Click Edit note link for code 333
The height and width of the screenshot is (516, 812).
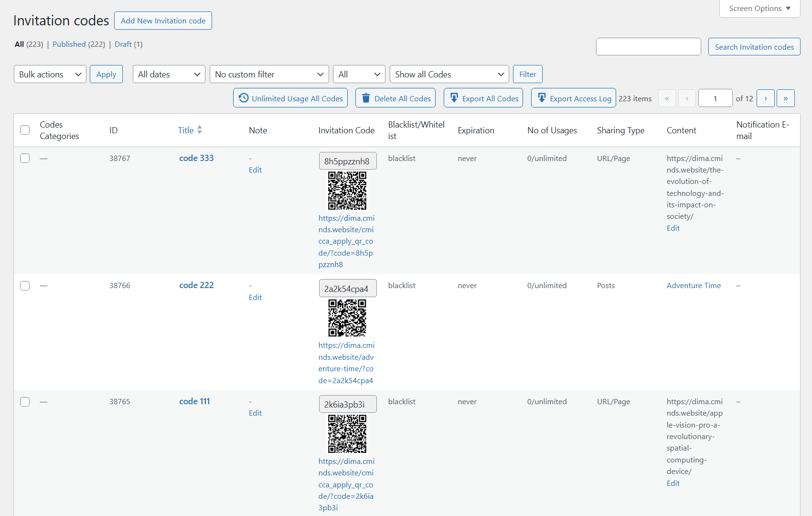tap(255, 170)
